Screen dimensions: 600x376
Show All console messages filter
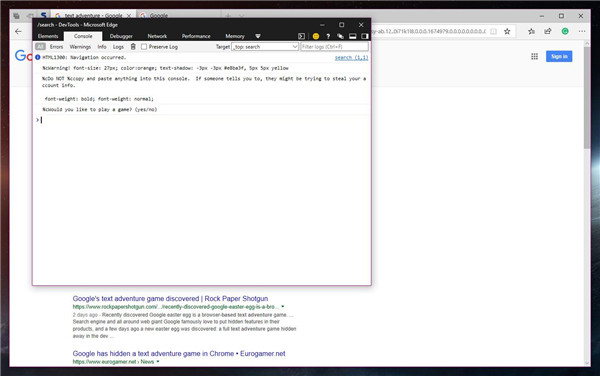point(40,47)
